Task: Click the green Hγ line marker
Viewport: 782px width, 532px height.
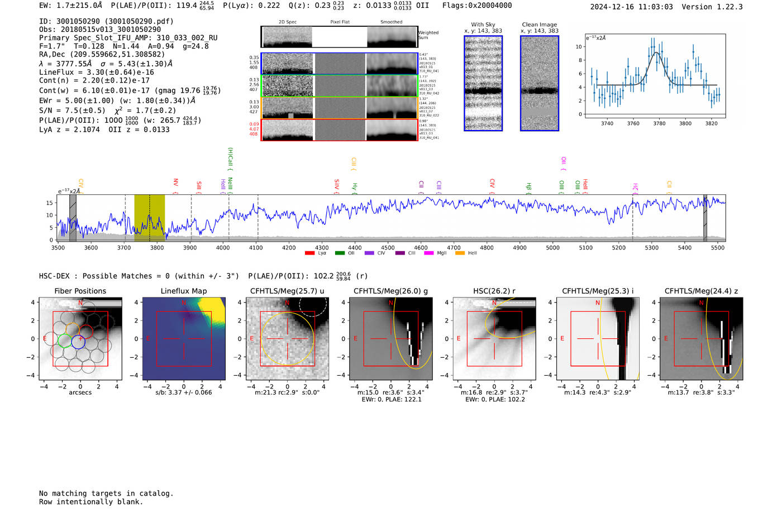Action: (354, 188)
